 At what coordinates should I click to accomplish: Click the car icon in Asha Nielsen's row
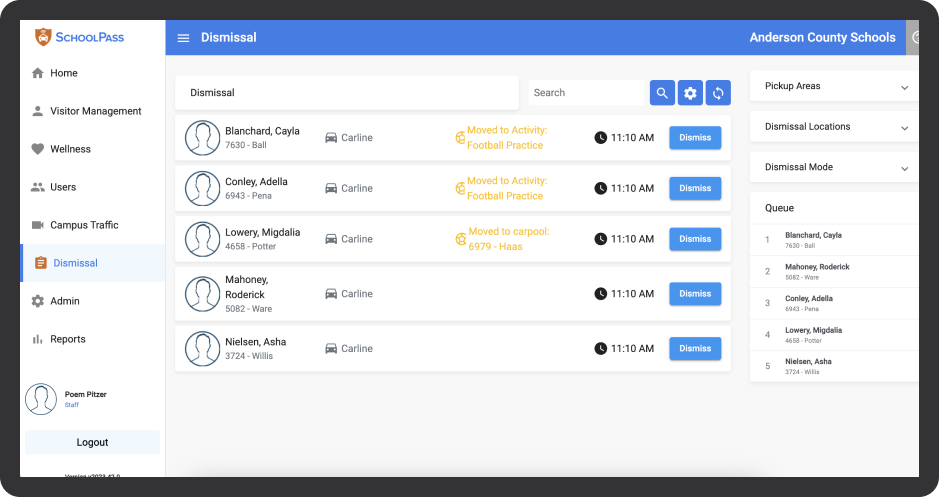(331, 349)
